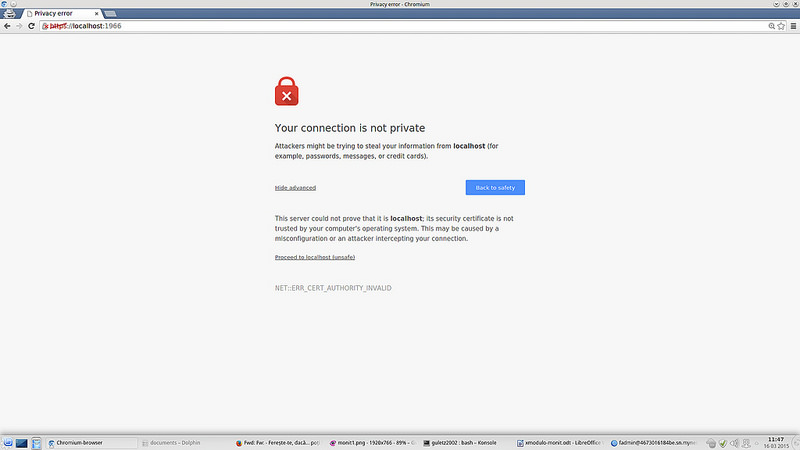Viewport: 800px width, 450px height.
Task: Reload the page with the refresh icon
Action: point(32,25)
